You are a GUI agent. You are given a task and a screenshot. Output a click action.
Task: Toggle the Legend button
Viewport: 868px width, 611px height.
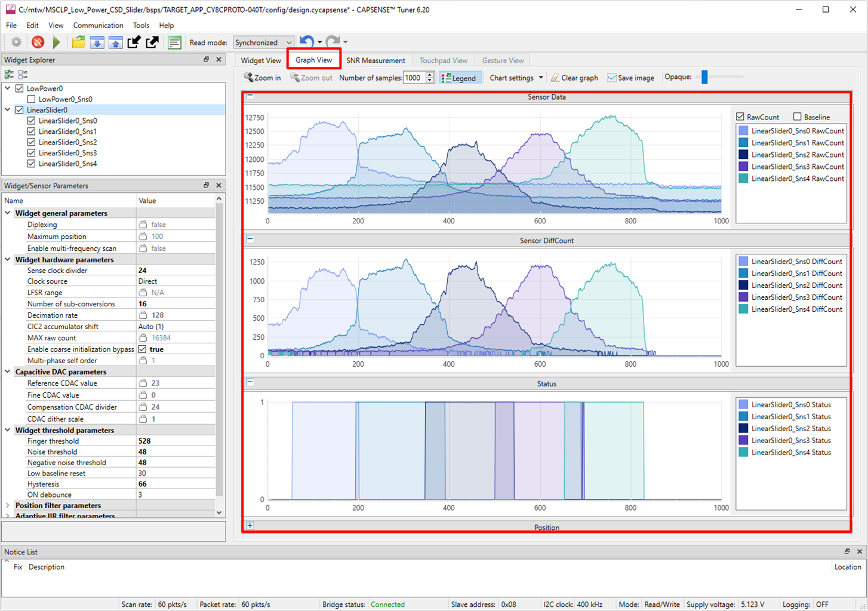[460, 78]
